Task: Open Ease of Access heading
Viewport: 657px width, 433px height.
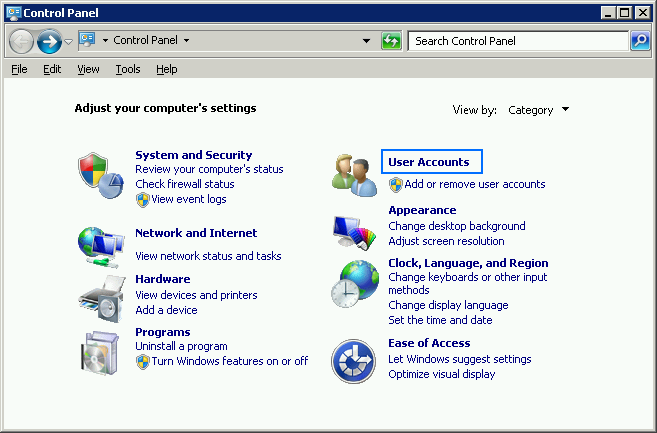Action: coord(429,343)
